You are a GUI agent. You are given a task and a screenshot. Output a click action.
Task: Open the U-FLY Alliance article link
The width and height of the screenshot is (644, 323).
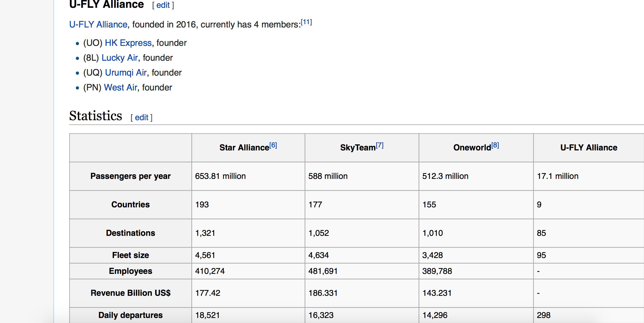[98, 24]
